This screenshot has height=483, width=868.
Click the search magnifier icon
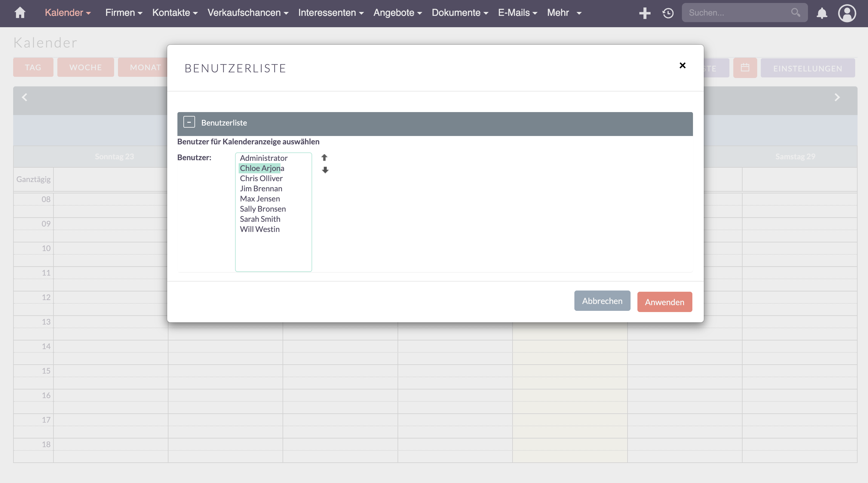pos(795,13)
